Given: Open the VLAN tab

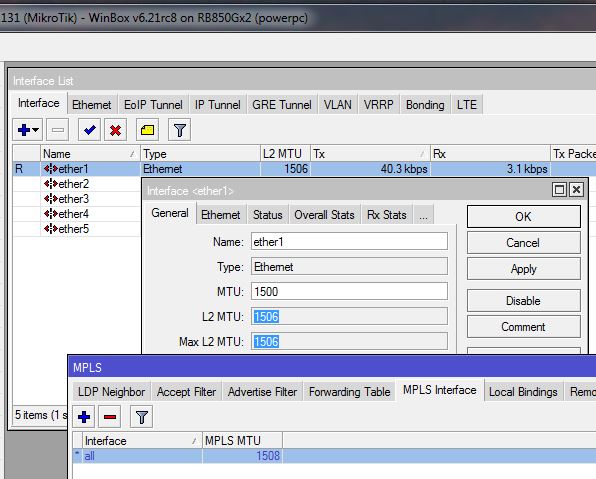Looking at the screenshot, I should 338,105.
